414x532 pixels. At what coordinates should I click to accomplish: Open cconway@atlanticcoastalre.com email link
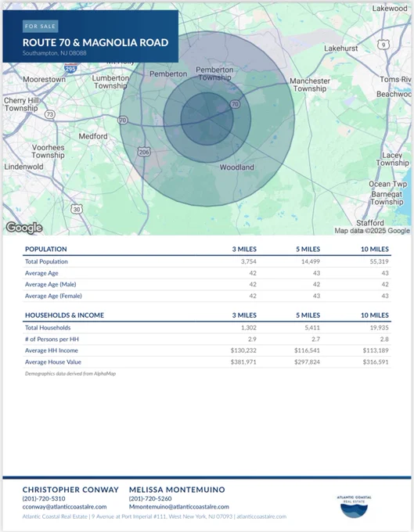coord(64,506)
